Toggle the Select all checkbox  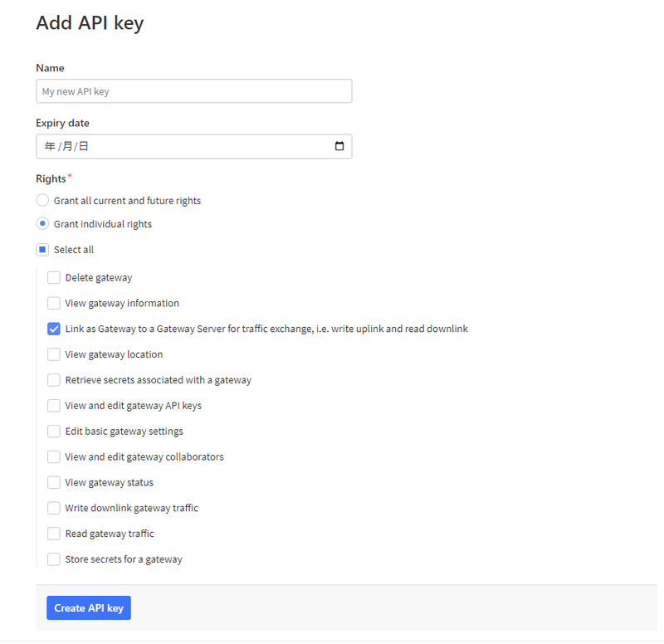point(43,250)
